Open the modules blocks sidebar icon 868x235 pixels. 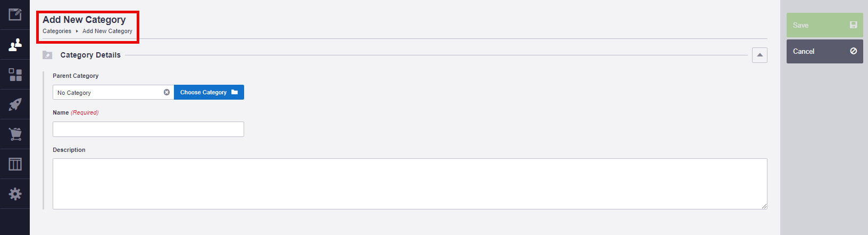(15, 75)
